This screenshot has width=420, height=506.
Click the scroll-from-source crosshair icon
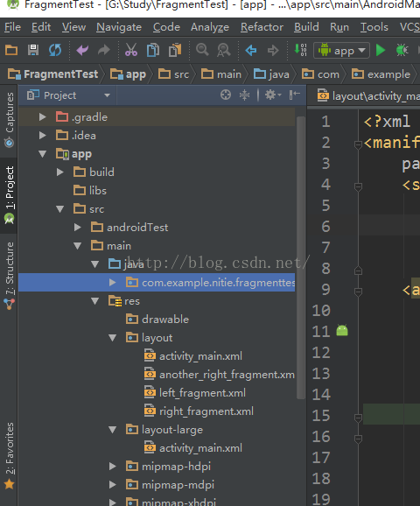tap(226, 95)
